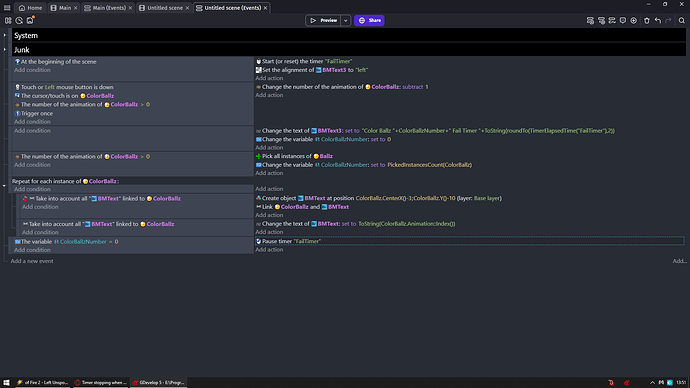
Task: Launch the Preview button
Action: coord(323,20)
